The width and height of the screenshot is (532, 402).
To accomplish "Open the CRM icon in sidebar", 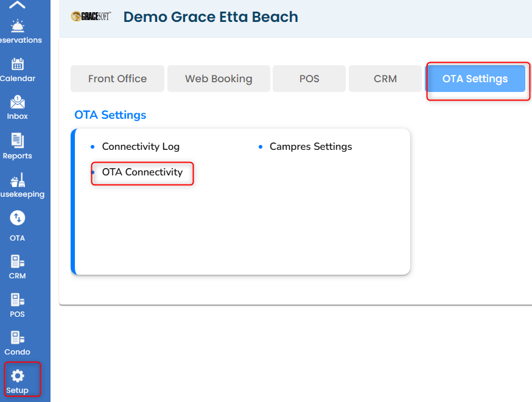I will tap(18, 261).
